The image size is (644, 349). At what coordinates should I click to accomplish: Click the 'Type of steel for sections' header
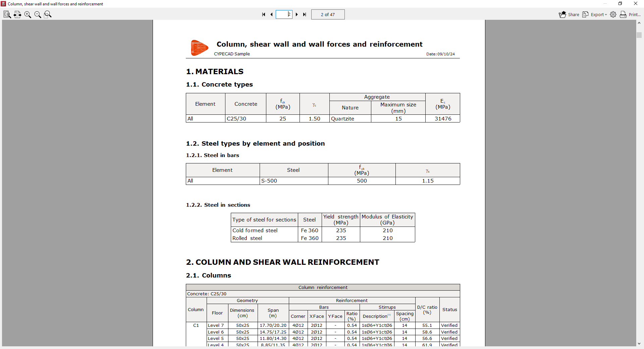(264, 220)
